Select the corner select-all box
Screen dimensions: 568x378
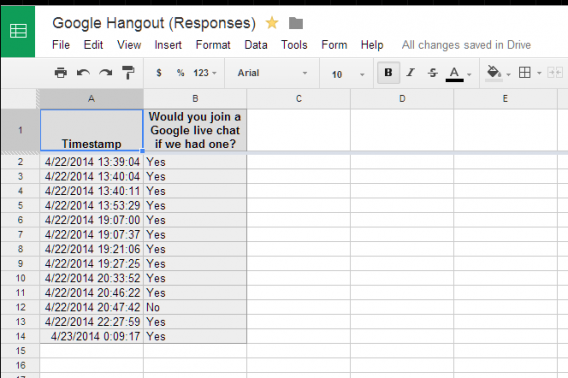pyautogui.click(x=19, y=99)
